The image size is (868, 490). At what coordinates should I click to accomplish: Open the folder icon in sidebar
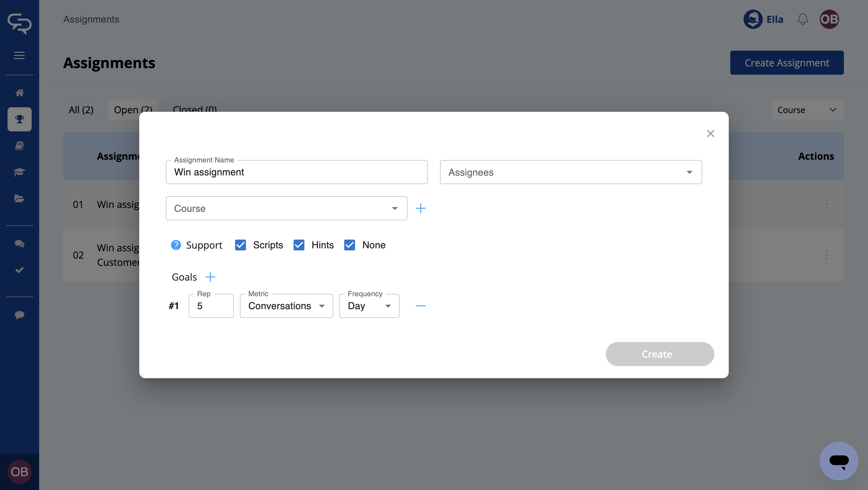20,199
